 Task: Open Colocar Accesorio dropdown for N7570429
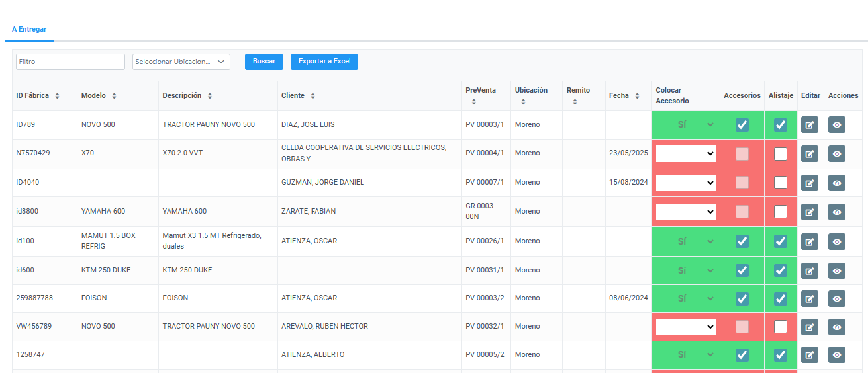point(685,153)
